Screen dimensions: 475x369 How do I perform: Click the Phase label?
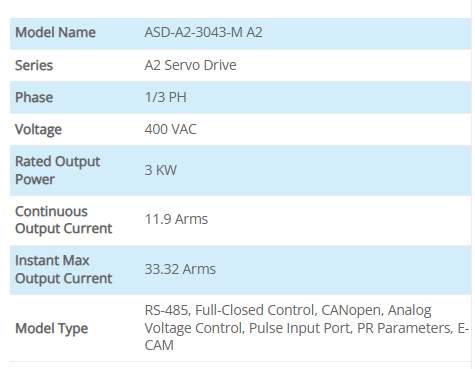34,97
